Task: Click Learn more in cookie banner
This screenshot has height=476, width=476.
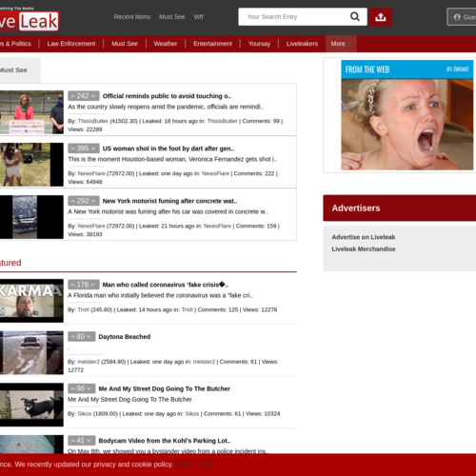Action: coord(195,465)
